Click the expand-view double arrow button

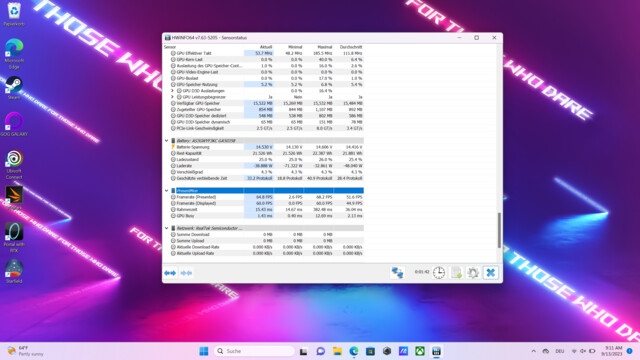click(170, 273)
